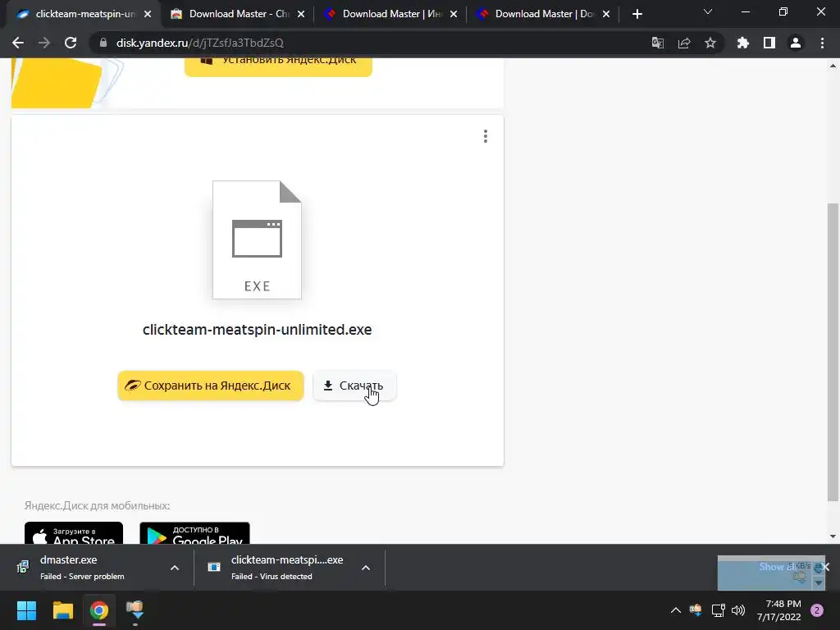Open the Chrome extensions puzzle icon
The image size is (840, 630).
click(742, 43)
